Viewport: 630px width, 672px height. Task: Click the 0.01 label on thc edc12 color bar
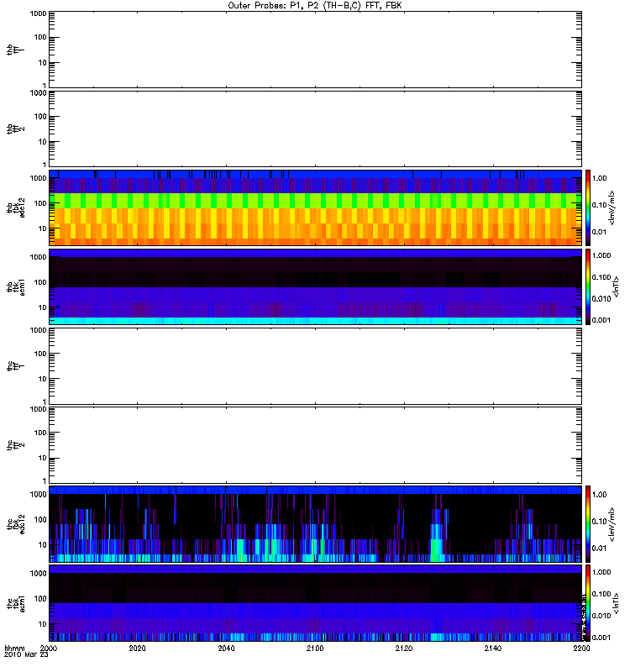click(x=600, y=549)
